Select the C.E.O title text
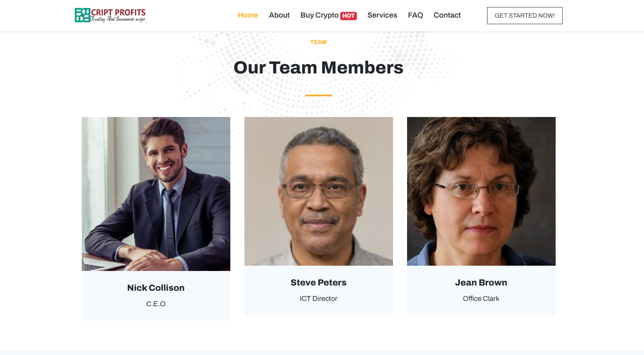Viewport: 644px width, 355px height. tap(156, 304)
